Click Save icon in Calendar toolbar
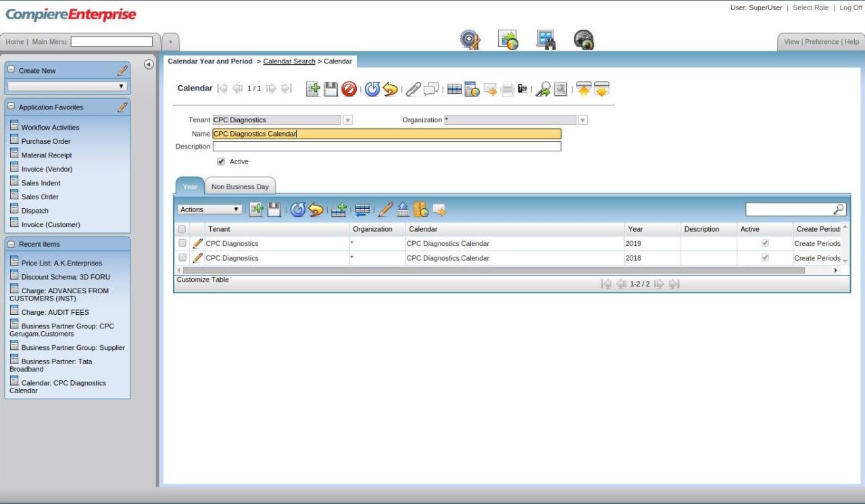Image resolution: width=865 pixels, height=504 pixels. coord(330,89)
